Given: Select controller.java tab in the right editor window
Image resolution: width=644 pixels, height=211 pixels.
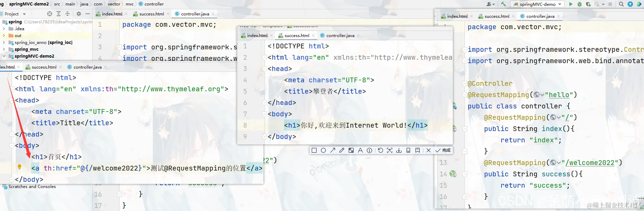Looking at the screenshot, I should pos(540,16).
